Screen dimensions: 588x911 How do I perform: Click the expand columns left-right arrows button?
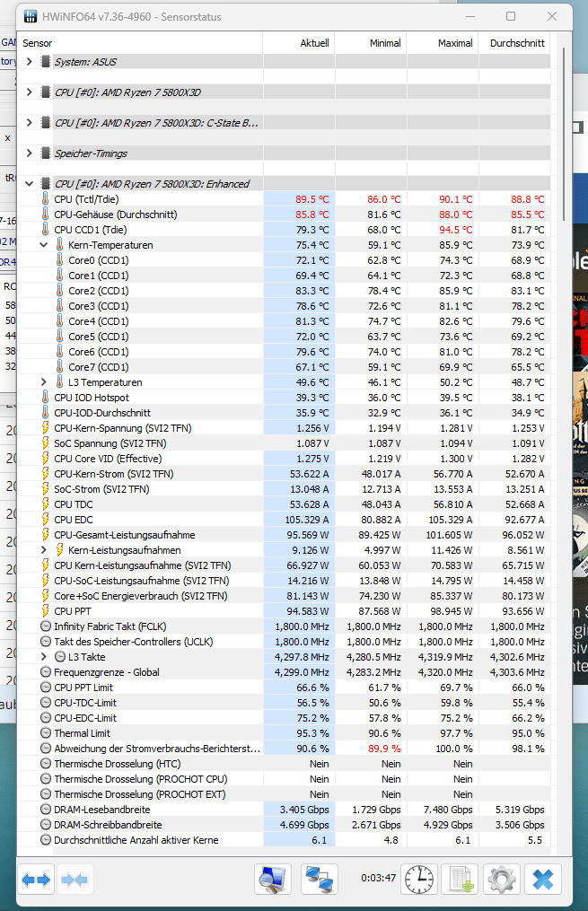[x=36, y=880]
